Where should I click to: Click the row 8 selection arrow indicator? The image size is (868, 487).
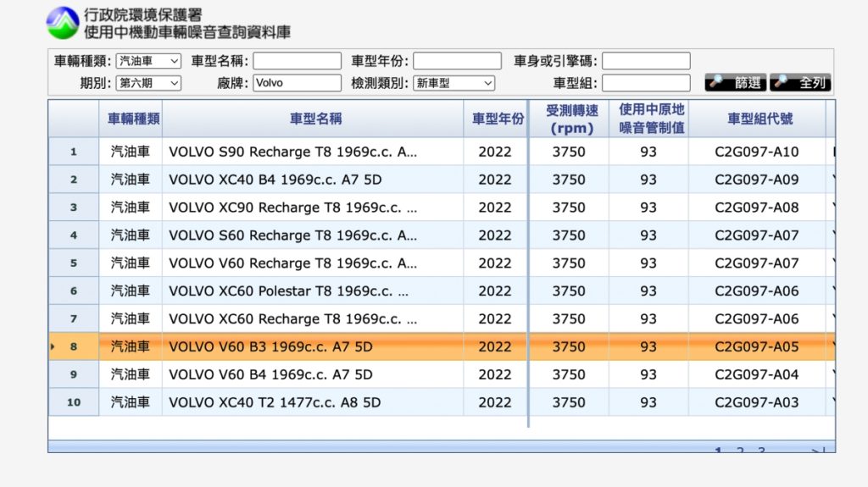(x=53, y=346)
